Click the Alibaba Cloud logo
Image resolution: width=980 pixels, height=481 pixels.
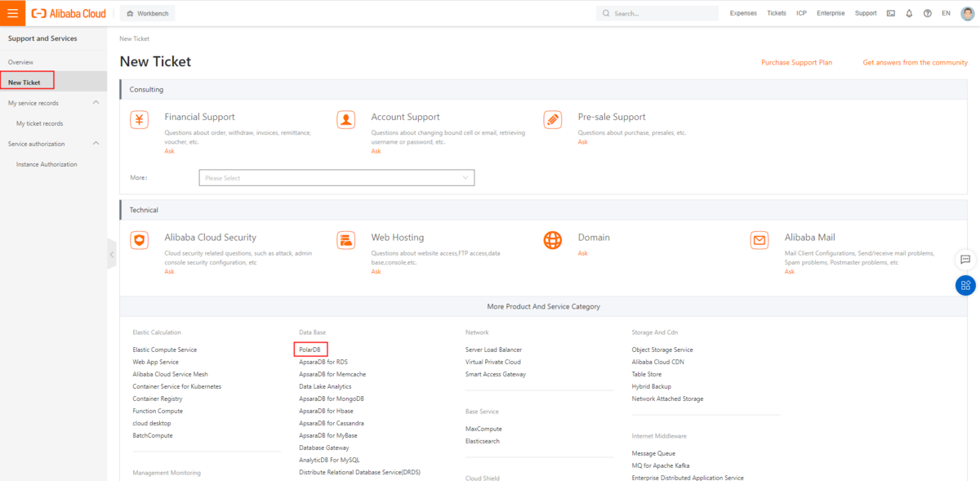pos(70,13)
